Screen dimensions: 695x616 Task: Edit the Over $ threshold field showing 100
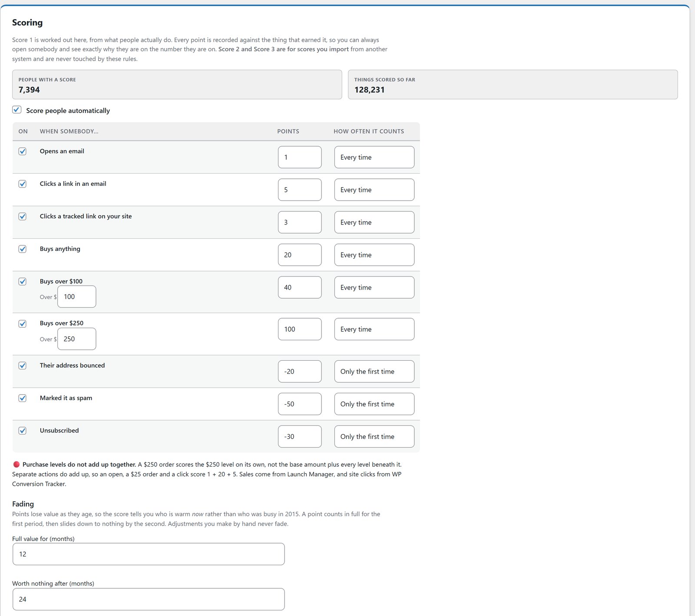click(77, 296)
